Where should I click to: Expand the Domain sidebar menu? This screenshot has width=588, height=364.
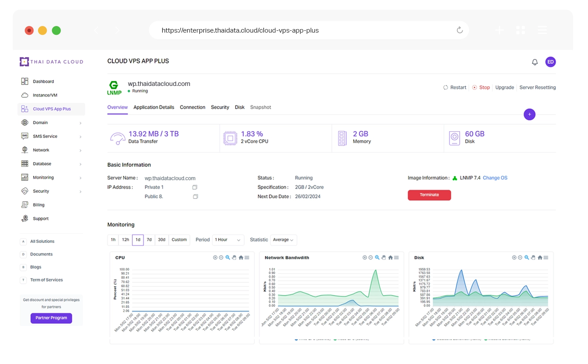(51, 123)
